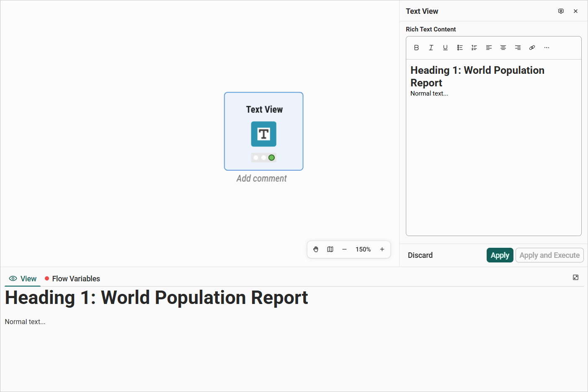Click the node's green status indicator

[x=271, y=158]
